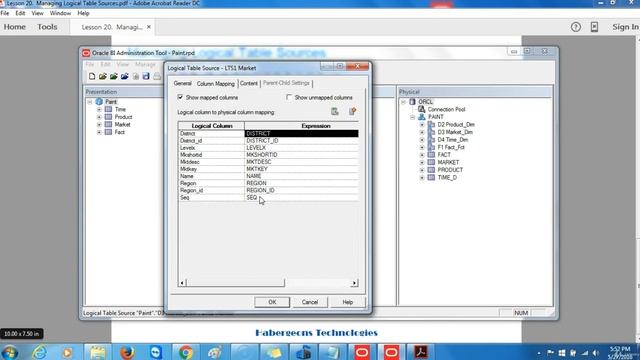Open TeamViewer from the taskbar
Image resolution: width=640 pixels, height=360 pixels.
pyautogui.click(x=156, y=352)
